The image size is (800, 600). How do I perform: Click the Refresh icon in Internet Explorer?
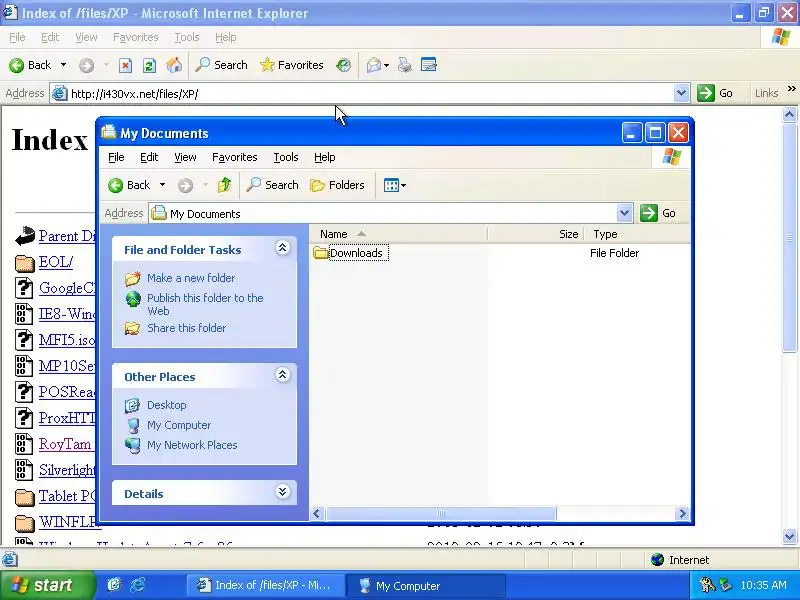(149, 65)
